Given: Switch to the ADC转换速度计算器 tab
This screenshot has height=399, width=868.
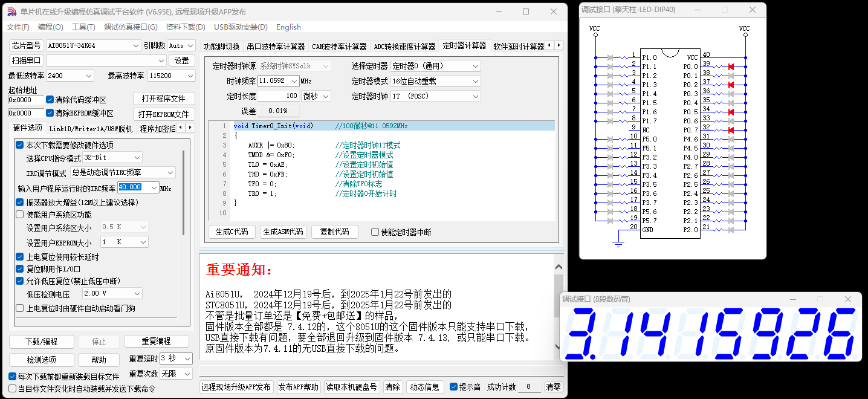Looking at the screenshot, I should tap(404, 47).
